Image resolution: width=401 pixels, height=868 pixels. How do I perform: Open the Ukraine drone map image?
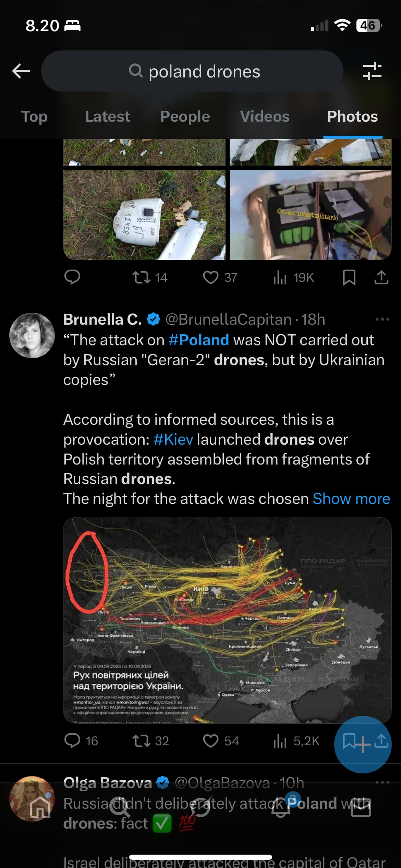[227, 620]
